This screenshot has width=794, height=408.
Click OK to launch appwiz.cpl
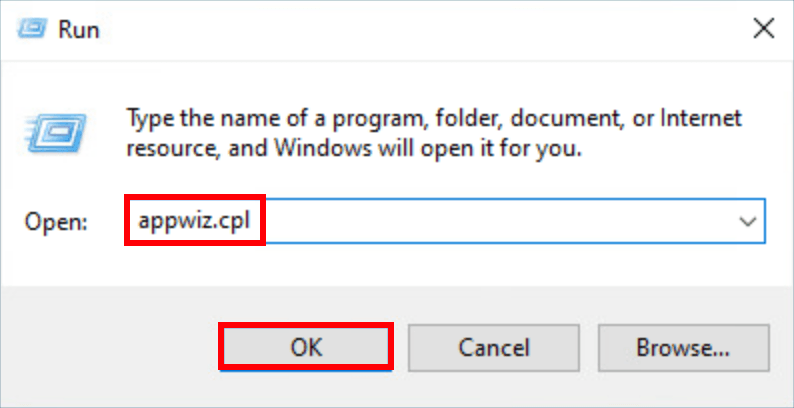coord(306,347)
